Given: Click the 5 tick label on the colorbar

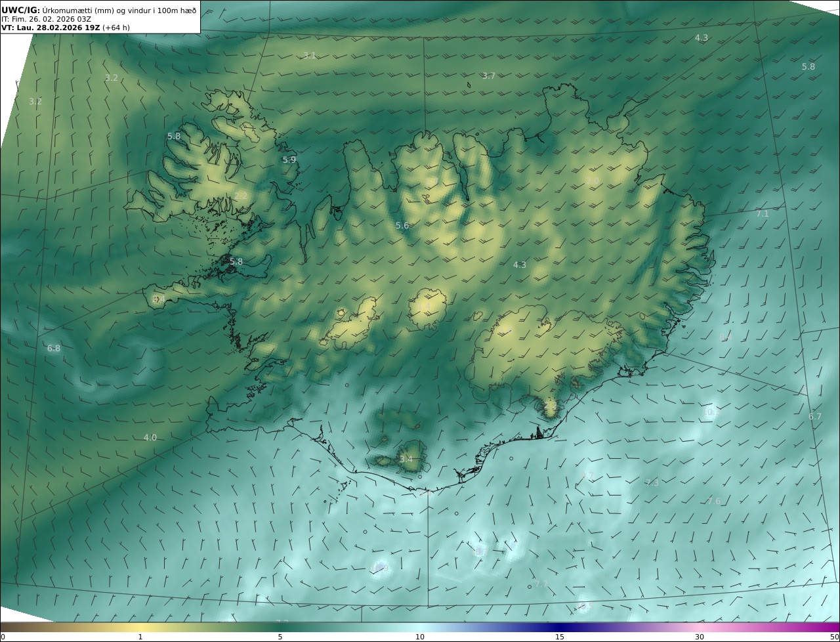Looking at the screenshot, I should click(280, 637).
